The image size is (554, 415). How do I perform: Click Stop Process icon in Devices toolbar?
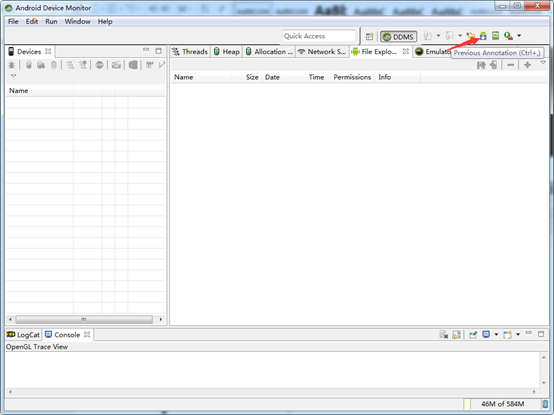[99, 65]
